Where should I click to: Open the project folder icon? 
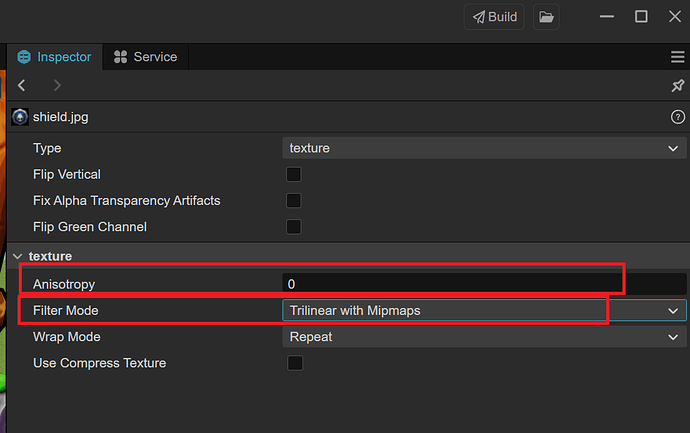(545, 17)
